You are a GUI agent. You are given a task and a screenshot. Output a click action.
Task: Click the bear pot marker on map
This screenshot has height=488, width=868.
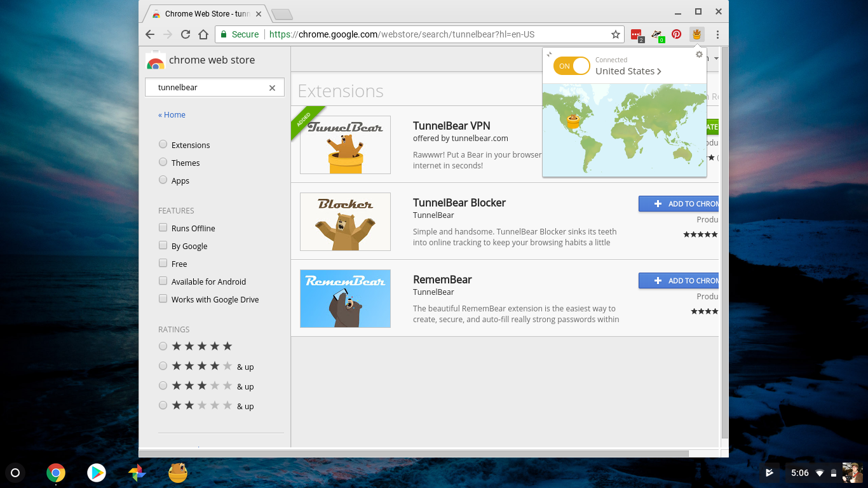(x=573, y=121)
